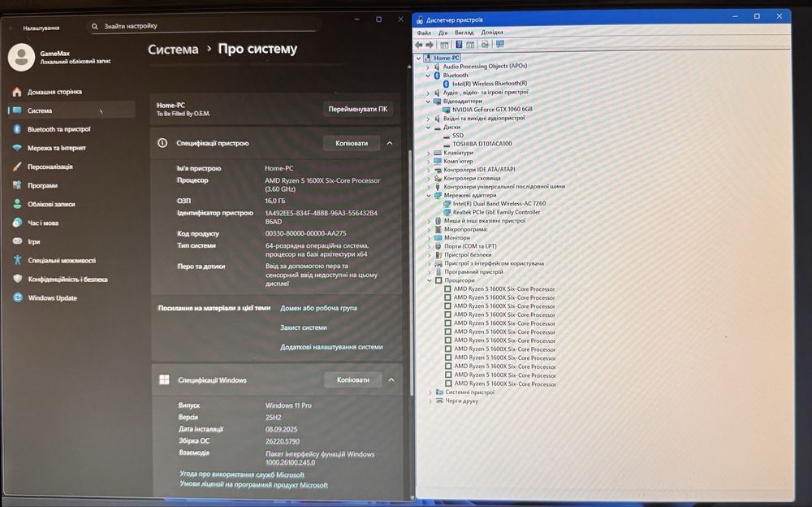Expand Порти (COM та LPT) node

point(429,247)
